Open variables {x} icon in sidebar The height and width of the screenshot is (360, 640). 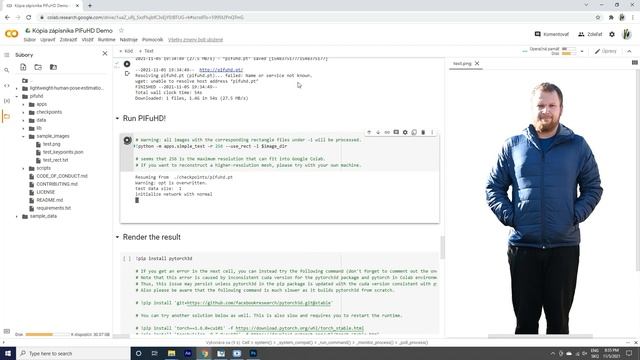click(x=7, y=101)
